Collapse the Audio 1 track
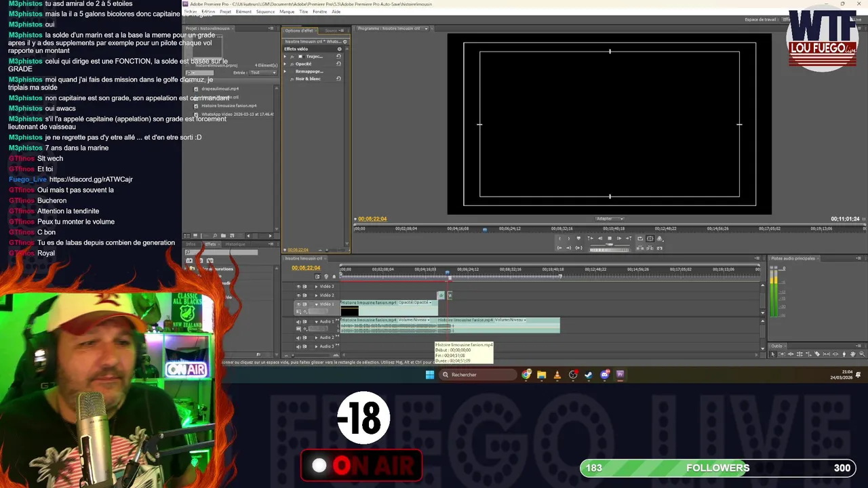The height and width of the screenshot is (488, 868). (x=316, y=322)
